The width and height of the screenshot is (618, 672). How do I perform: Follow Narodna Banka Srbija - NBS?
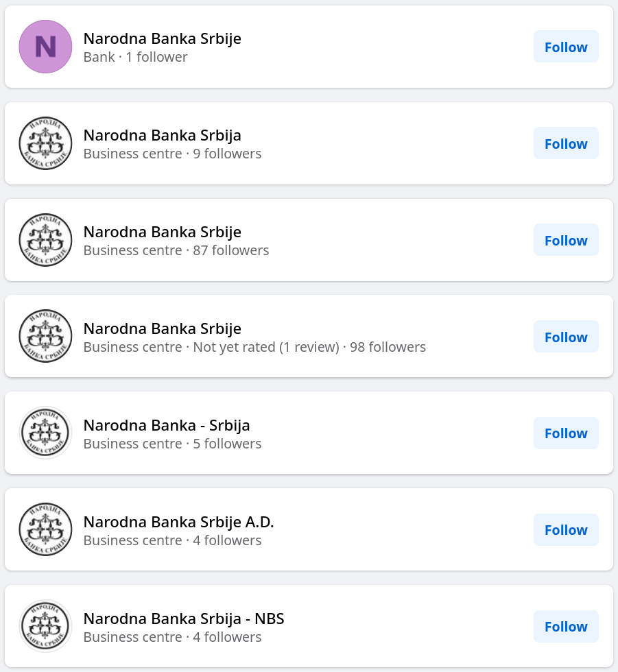(x=566, y=626)
